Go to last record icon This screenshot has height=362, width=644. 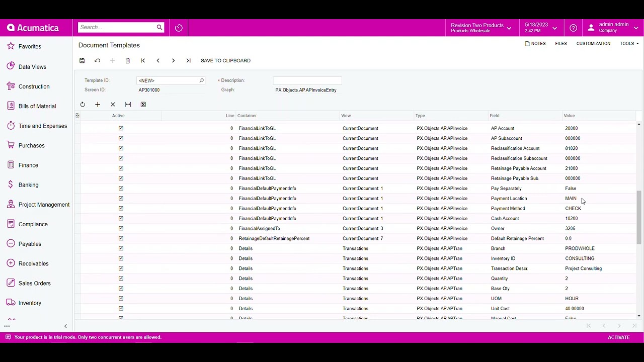click(188, 60)
